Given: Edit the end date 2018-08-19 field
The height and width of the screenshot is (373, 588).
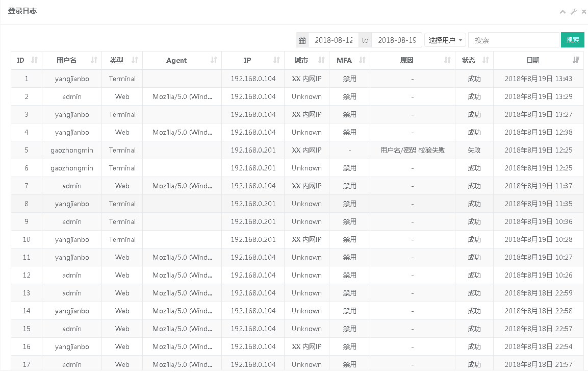Looking at the screenshot, I should (x=397, y=40).
